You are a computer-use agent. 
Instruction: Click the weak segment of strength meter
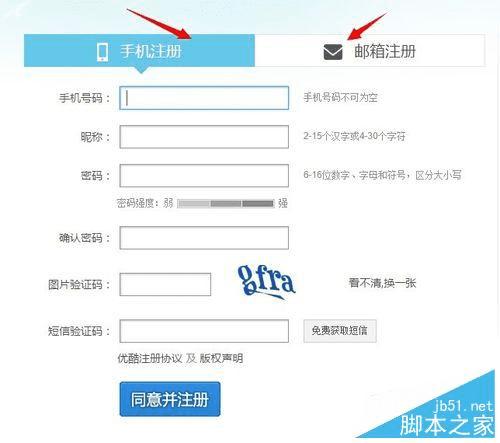[193, 203]
